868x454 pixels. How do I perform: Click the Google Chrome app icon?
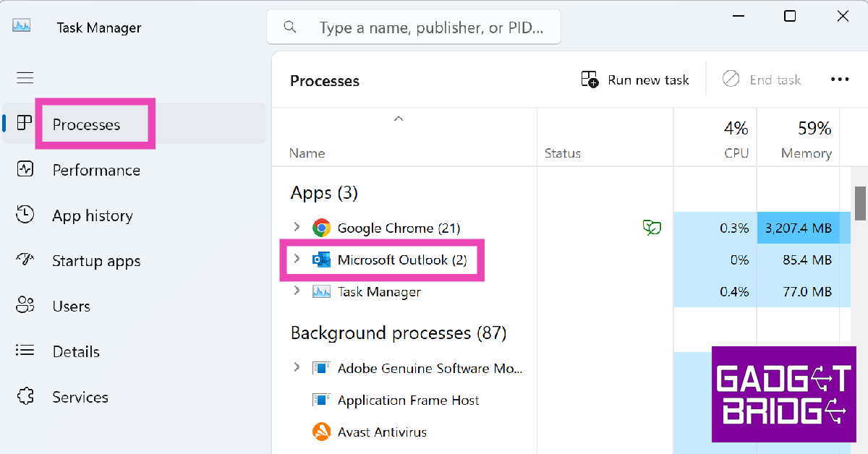point(321,228)
